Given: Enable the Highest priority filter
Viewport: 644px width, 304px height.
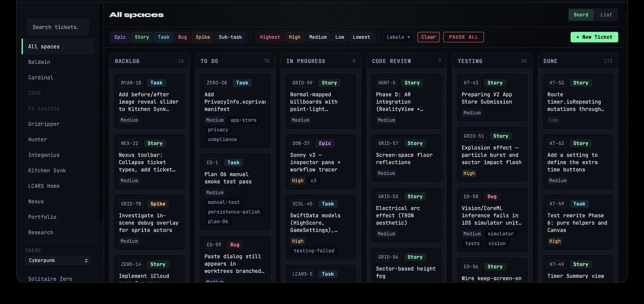Looking at the screenshot, I should coord(270,37).
